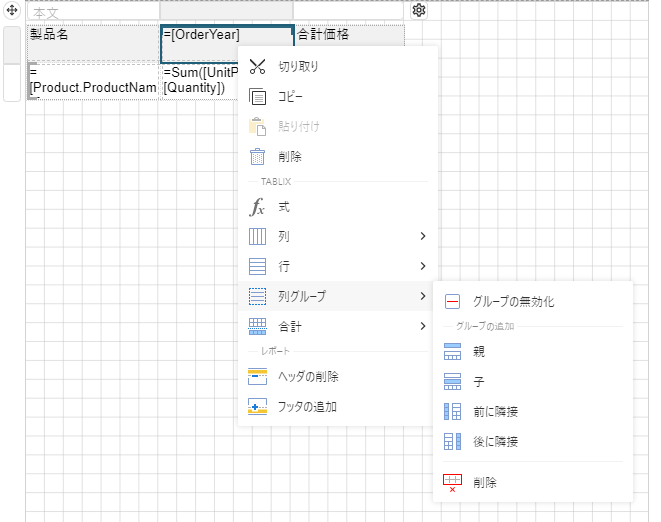661x522 pixels.
Task: Open expression editor via fx icon
Action: pos(257,207)
